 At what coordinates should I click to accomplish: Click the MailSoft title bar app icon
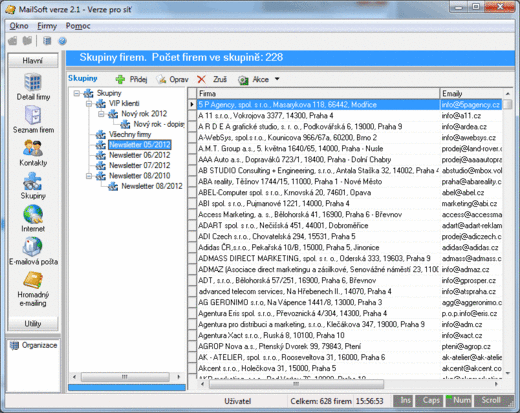click(x=10, y=9)
